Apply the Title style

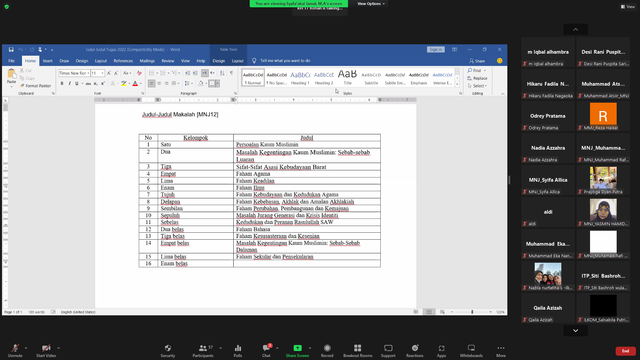347,78
